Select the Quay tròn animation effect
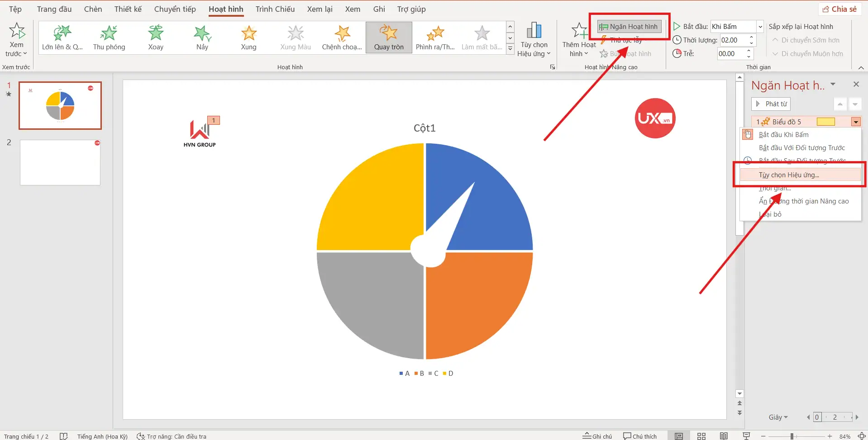Viewport: 868px width, 440px height. coord(388,37)
